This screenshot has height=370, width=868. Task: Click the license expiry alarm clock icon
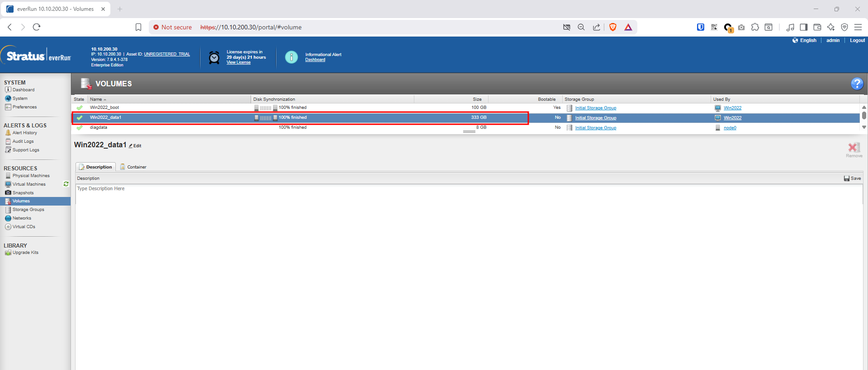pyautogui.click(x=214, y=57)
